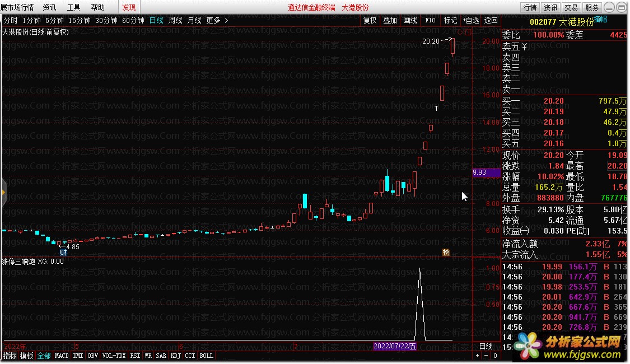
Task: Expand the 更多 periods dropdown
Action: (x=213, y=20)
